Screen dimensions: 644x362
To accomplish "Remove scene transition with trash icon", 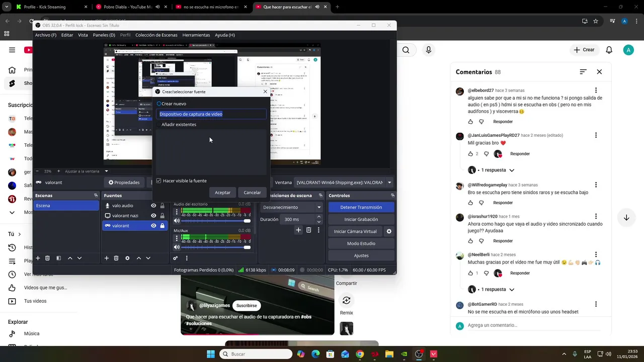I will pyautogui.click(x=308, y=230).
